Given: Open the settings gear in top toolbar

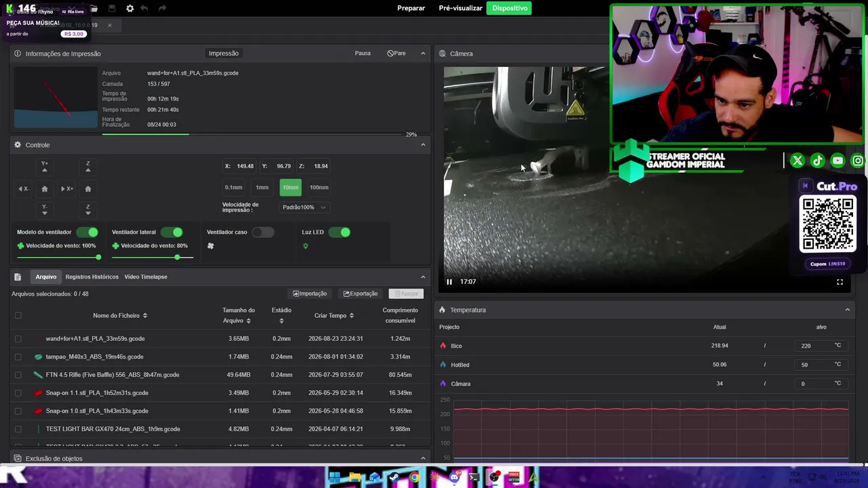Looking at the screenshot, I should [130, 8].
